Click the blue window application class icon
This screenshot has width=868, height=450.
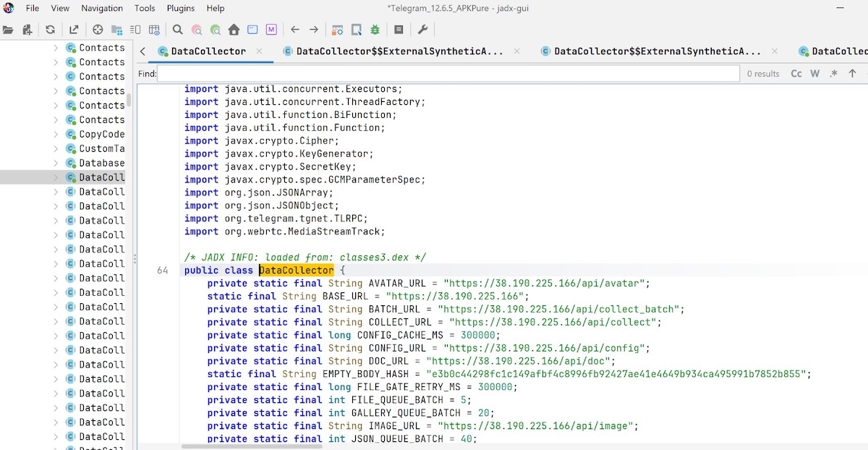point(252,30)
